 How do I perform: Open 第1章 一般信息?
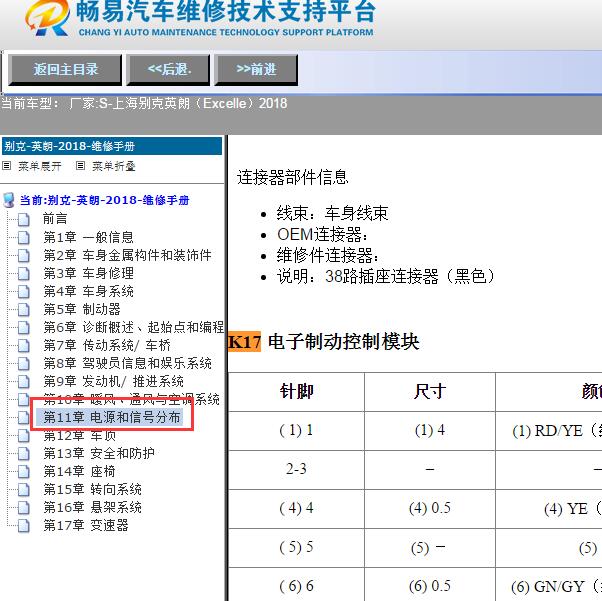click(88, 237)
